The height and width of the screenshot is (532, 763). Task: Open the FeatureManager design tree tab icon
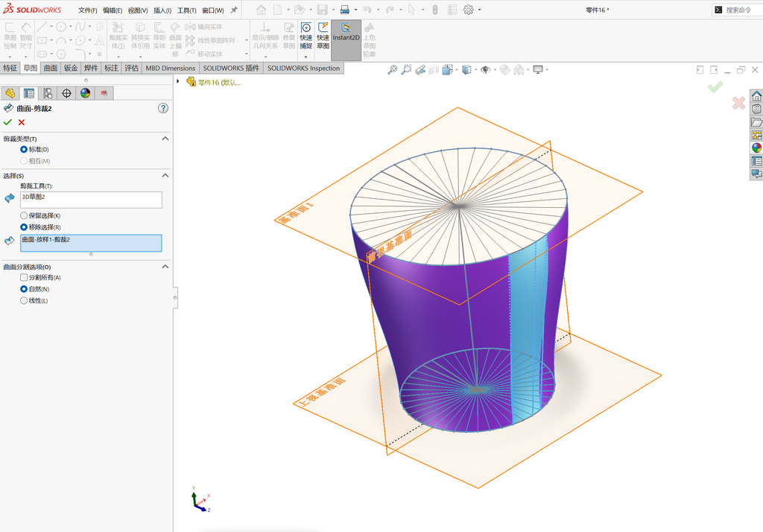(x=10, y=93)
